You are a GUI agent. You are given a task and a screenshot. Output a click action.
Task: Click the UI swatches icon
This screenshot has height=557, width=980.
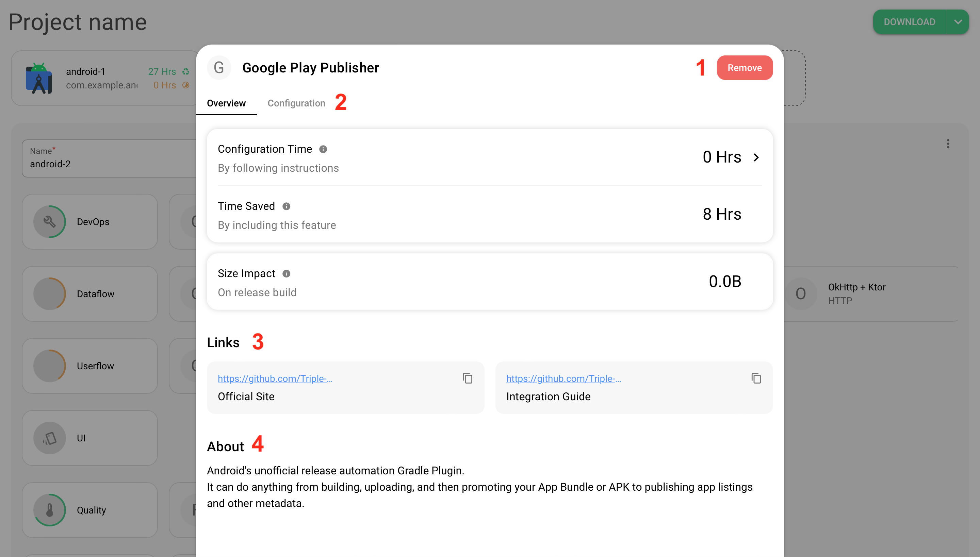pos(50,438)
